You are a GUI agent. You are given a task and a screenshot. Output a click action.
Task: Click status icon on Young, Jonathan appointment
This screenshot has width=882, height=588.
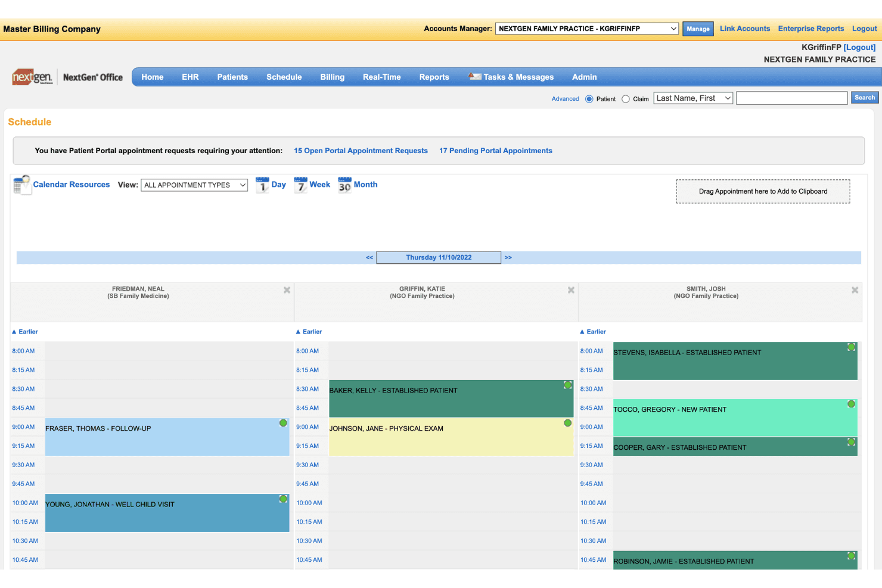point(284,499)
